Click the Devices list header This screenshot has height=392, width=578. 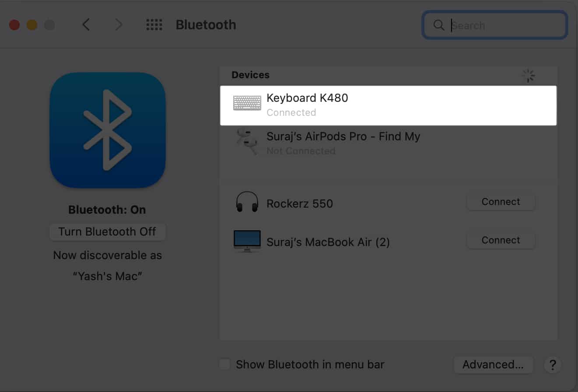(251, 75)
